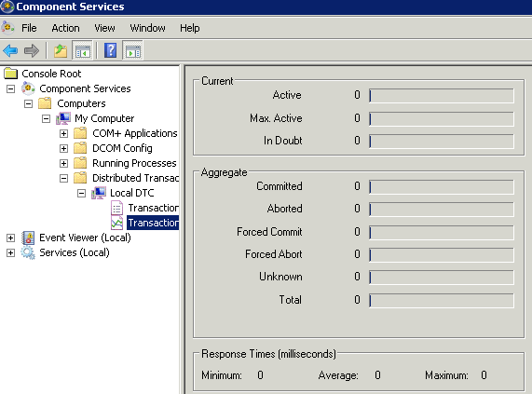
Task: Expand the Running Processes folder
Action: click(x=63, y=163)
